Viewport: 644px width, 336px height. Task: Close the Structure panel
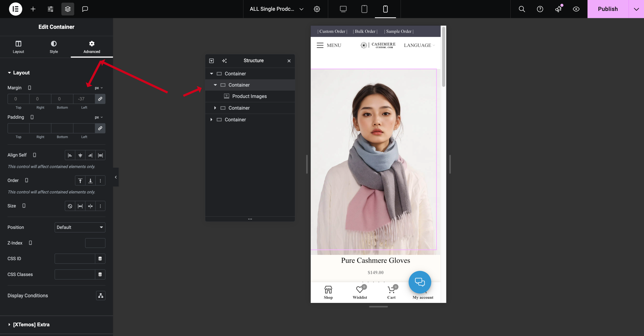[289, 61]
